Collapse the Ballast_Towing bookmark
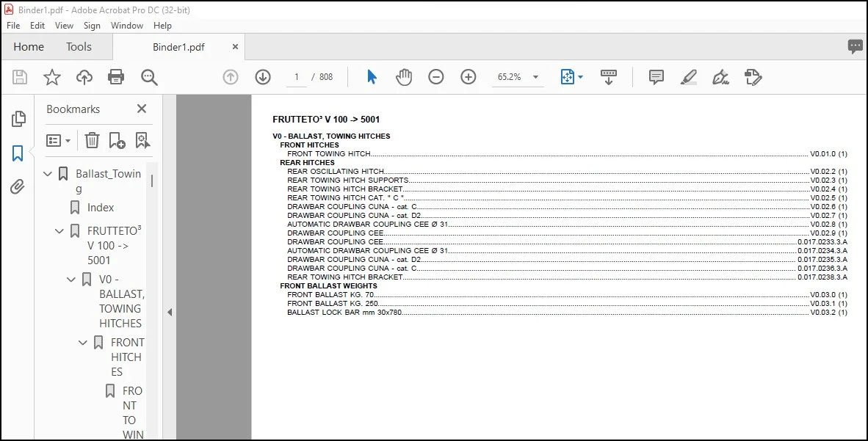This screenshot has height=441, width=868. [48, 174]
